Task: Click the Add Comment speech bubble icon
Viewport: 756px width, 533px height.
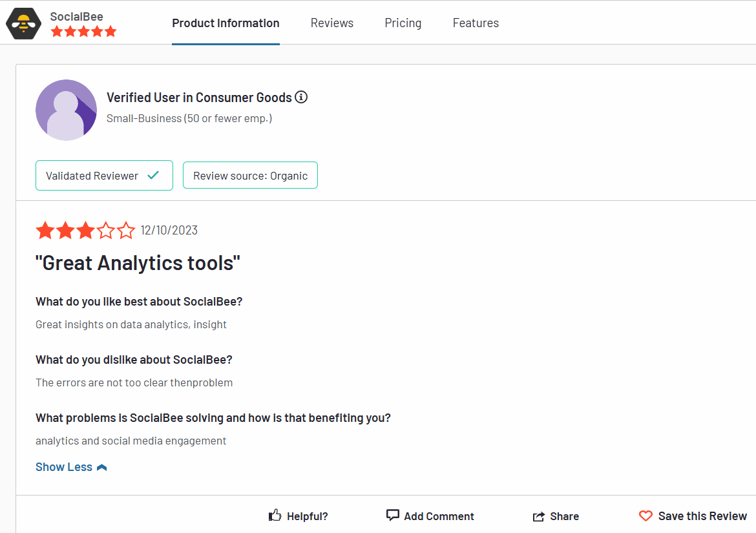Action: (392, 515)
